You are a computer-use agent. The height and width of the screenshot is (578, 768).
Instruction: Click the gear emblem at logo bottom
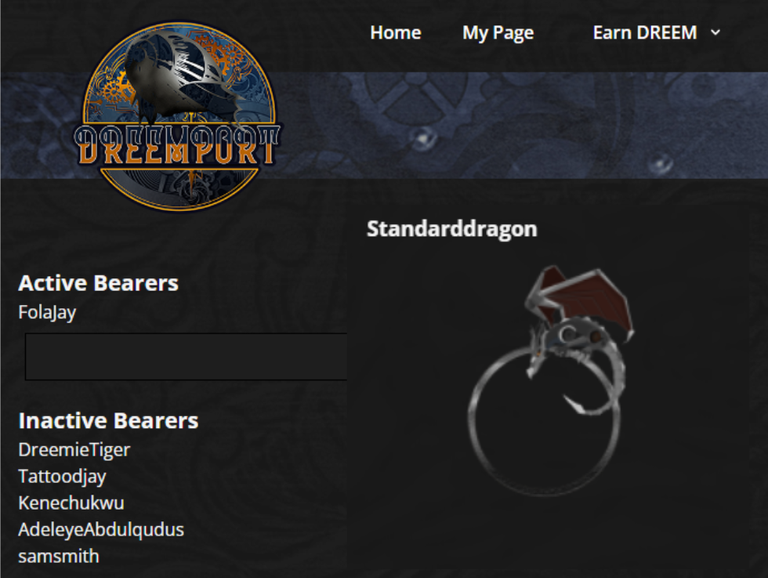[180, 189]
